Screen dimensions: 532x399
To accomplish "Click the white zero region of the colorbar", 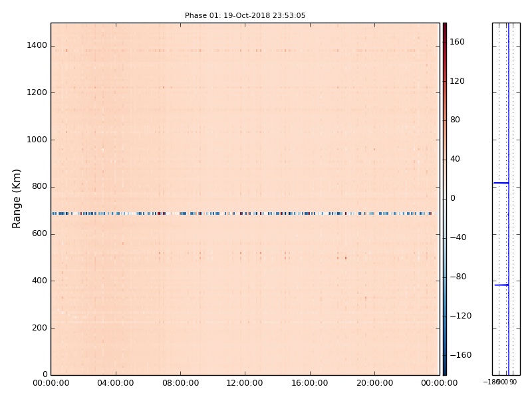I will click(x=445, y=199).
